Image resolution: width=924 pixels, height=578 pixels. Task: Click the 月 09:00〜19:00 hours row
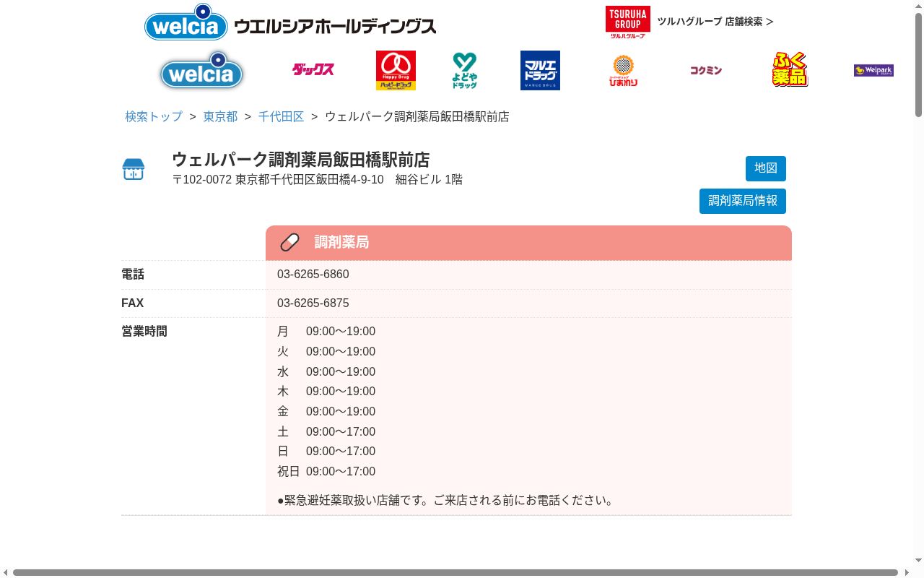[326, 332]
